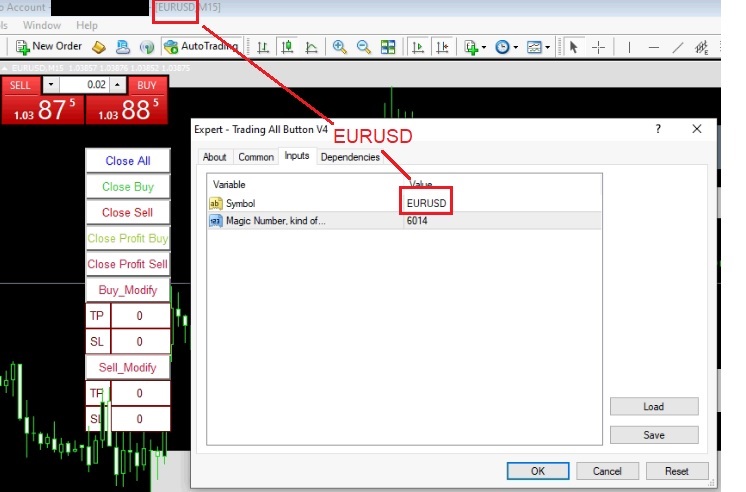Click the buy price 1.03 88 tile
Viewport: 746px width, 492px height.
pyautogui.click(x=127, y=109)
